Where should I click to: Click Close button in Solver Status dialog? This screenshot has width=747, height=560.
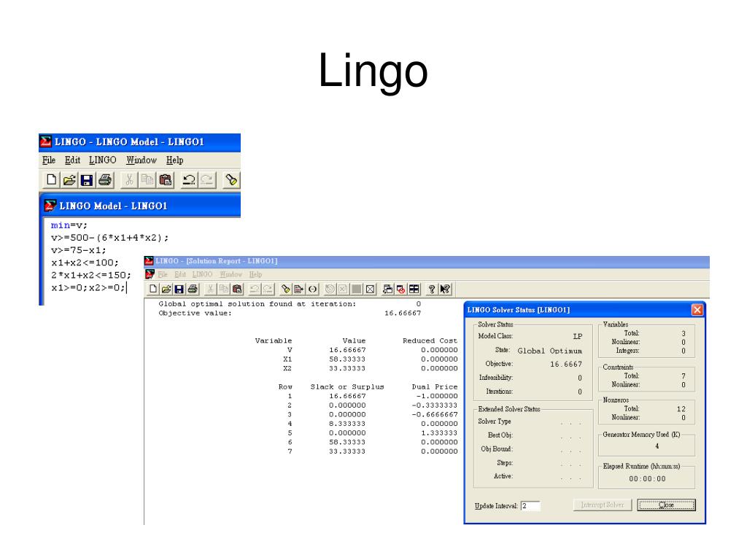pyautogui.click(x=666, y=505)
